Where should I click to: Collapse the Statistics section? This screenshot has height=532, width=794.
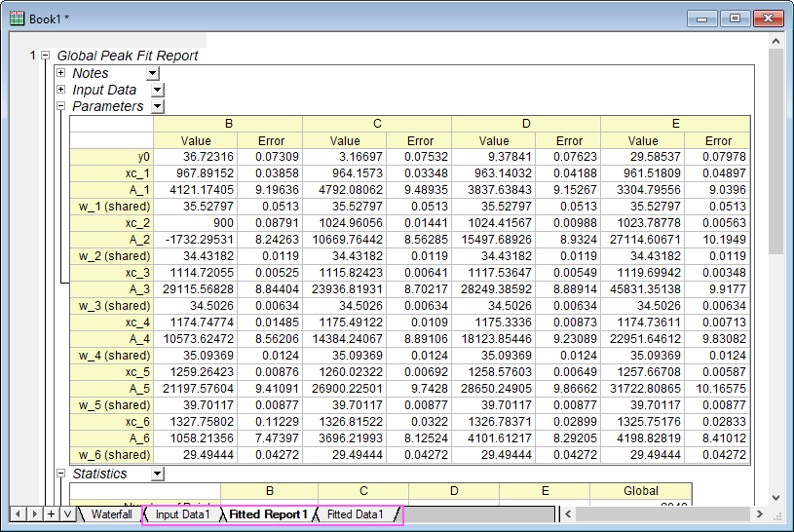pos(61,474)
